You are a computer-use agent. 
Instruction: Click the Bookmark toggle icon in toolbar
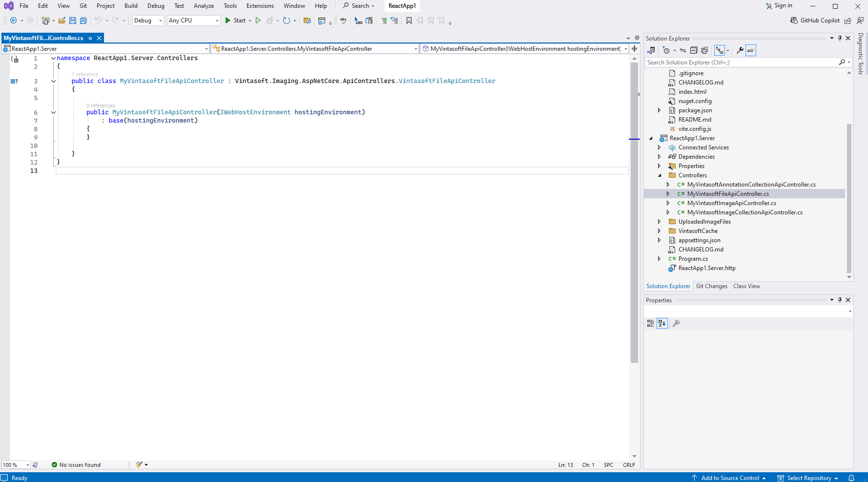tap(409, 21)
